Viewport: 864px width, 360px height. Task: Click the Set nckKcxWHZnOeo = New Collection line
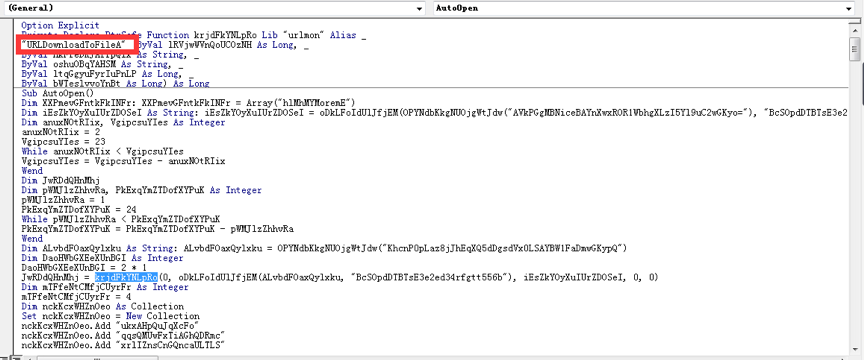point(110,316)
